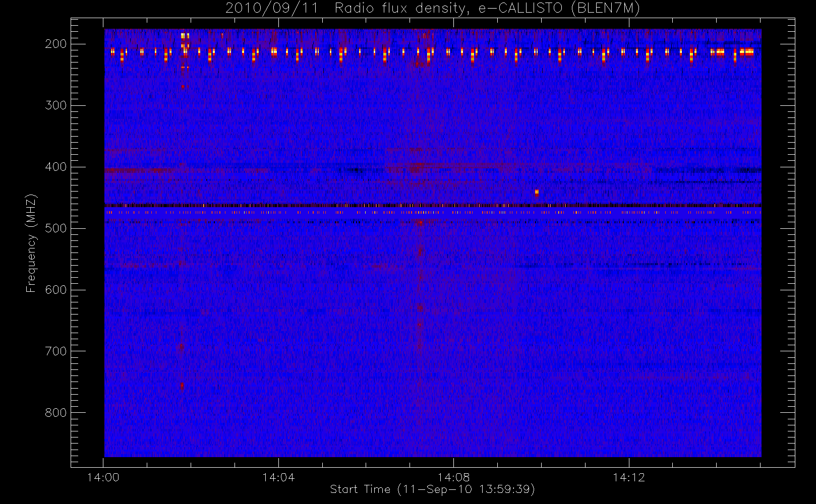Click the 500 frequency tick label

tap(55, 228)
